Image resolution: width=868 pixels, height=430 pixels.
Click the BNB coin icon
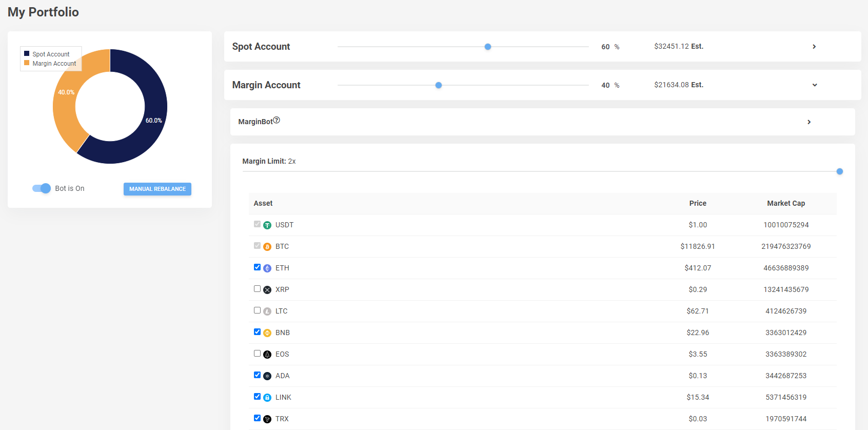pos(267,333)
